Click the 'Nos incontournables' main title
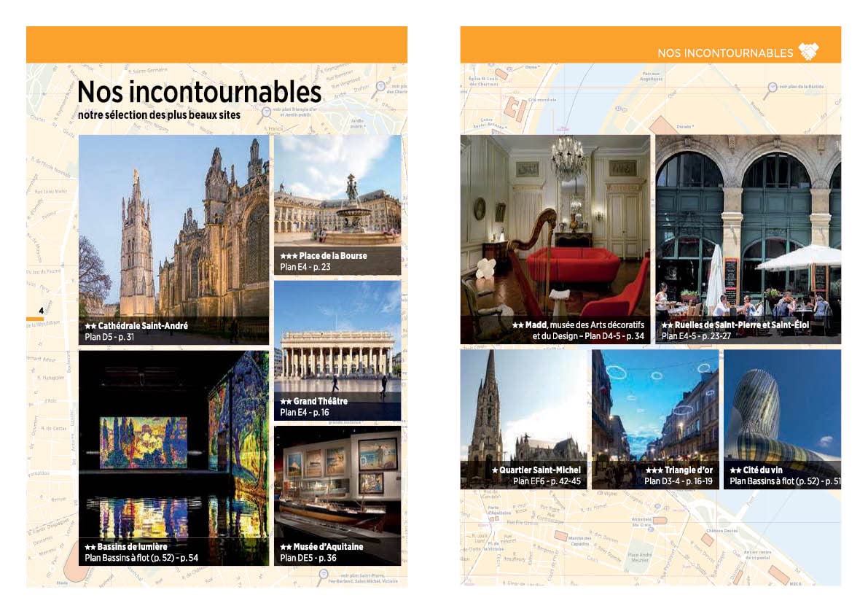 pyautogui.click(x=199, y=92)
